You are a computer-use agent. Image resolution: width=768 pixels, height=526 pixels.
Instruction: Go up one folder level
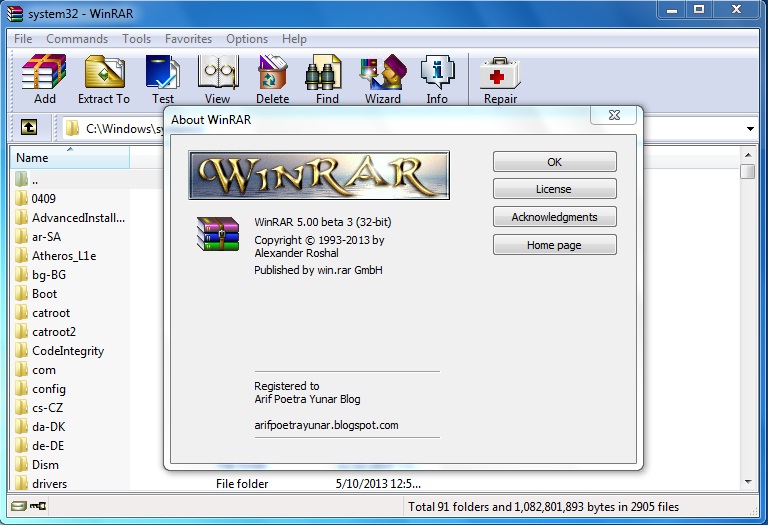tap(29, 128)
